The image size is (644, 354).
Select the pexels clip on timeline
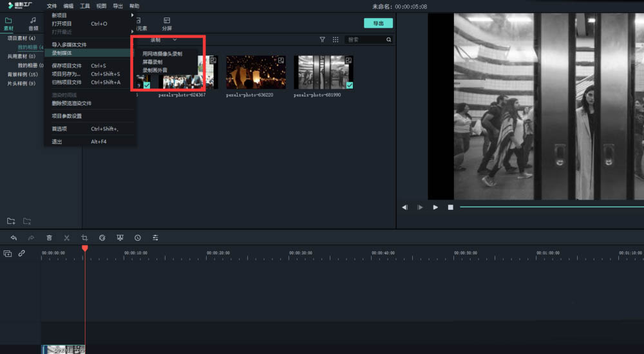pos(63,349)
